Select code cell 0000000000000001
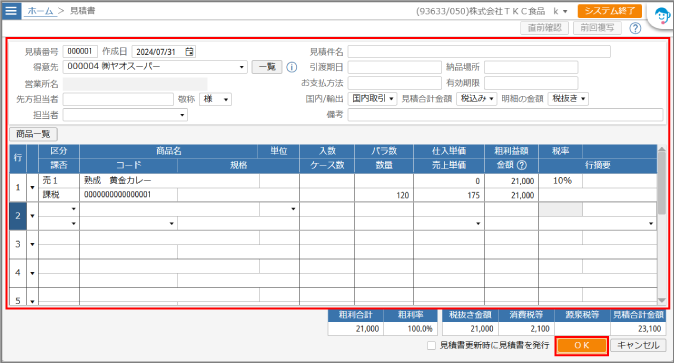This screenshot has height=363, width=674. (129, 195)
